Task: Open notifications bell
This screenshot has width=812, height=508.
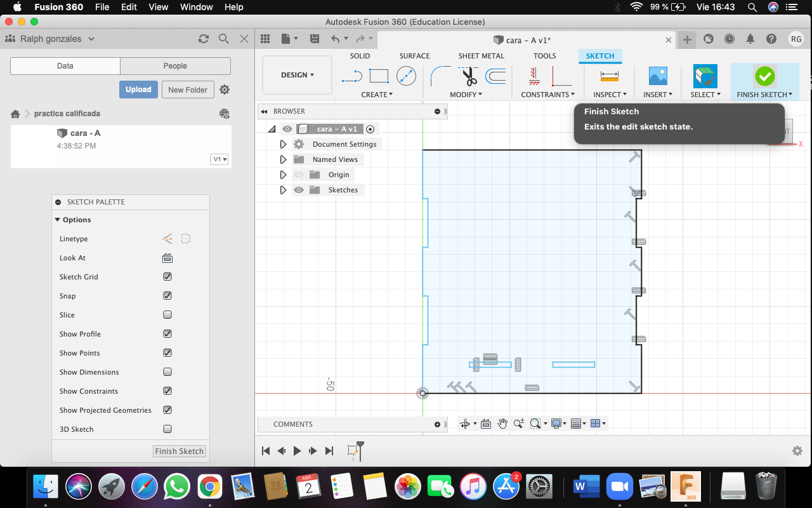Action: 750,39
